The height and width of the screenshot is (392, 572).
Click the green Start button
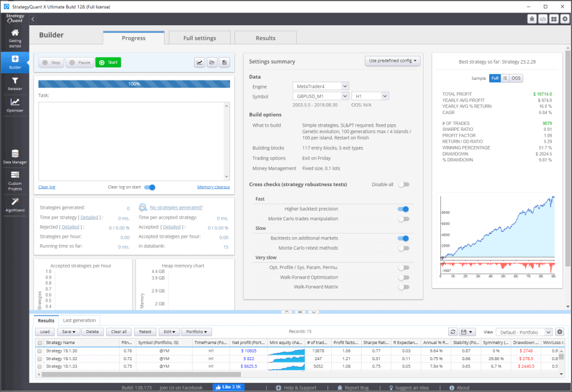[x=108, y=62]
